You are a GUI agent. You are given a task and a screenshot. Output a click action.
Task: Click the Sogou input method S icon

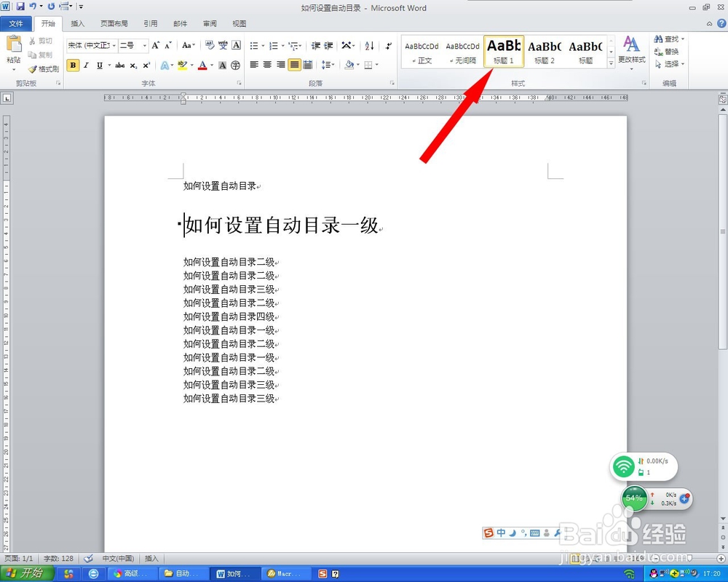[x=488, y=533]
